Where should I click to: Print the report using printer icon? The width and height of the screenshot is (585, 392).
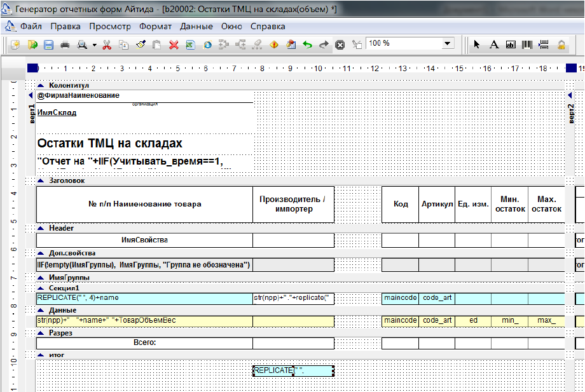65,45
